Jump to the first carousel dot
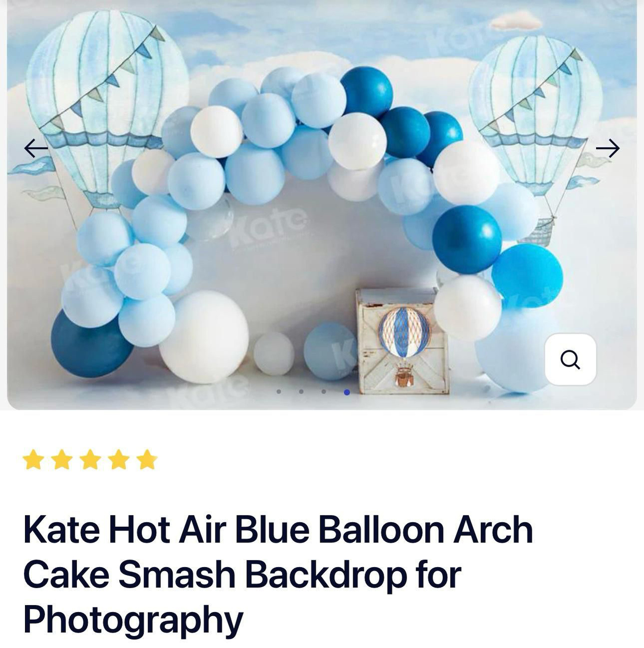 click(279, 392)
